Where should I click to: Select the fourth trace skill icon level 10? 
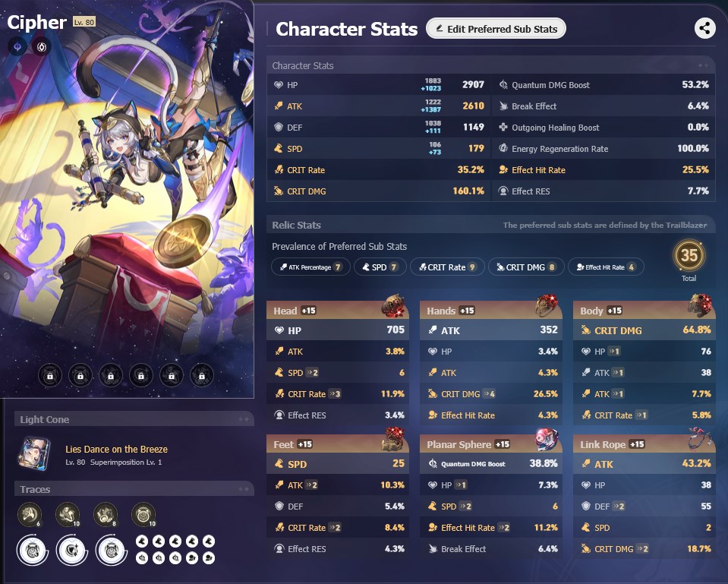(x=143, y=514)
